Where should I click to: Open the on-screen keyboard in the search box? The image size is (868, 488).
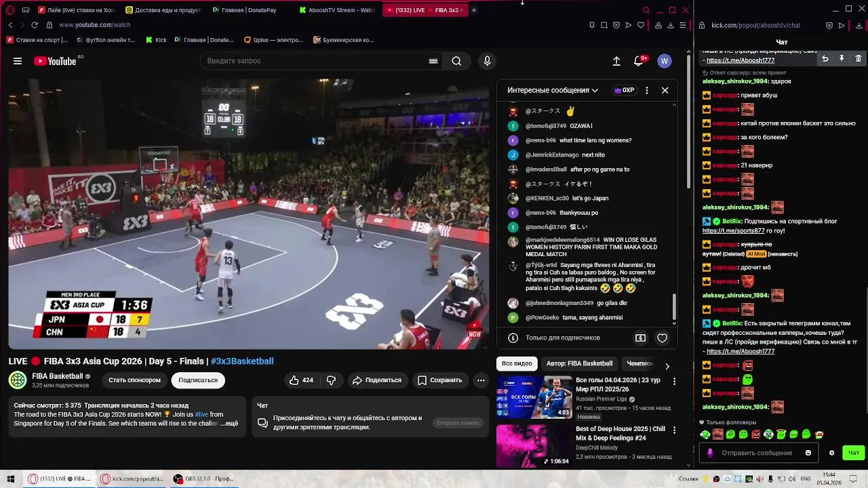click(433, 61)
